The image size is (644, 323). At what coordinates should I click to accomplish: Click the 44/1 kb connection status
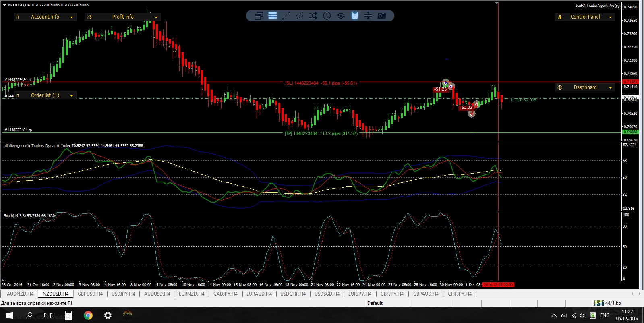tap(608, 303)
